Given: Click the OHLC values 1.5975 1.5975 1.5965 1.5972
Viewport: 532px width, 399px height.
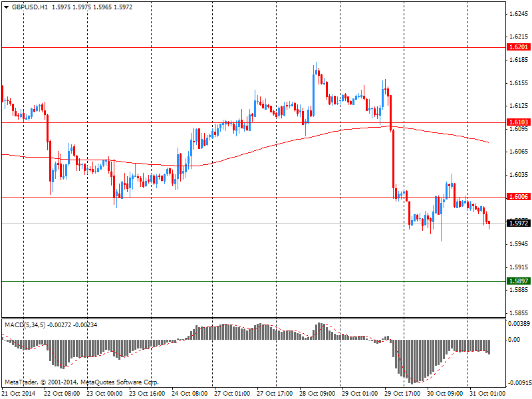Looking at the screenshot, I should (x=92, y=7).
